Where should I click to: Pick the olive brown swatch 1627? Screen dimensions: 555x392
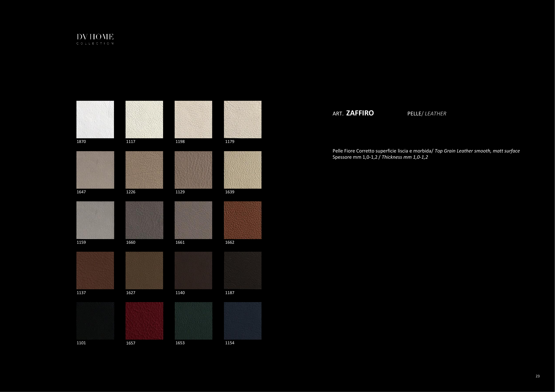[x=144, y=270]
